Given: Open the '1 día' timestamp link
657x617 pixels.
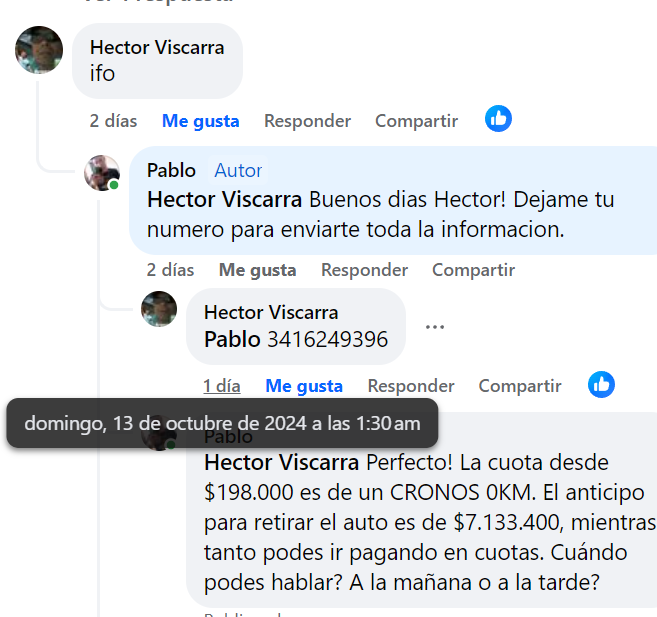Looking at the screenshot, I should tap(221, 386).
